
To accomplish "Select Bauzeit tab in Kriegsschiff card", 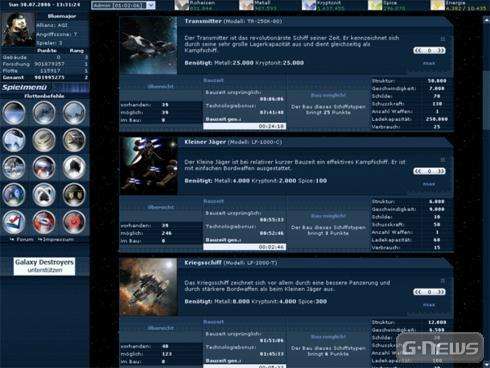I will point(213,322).
